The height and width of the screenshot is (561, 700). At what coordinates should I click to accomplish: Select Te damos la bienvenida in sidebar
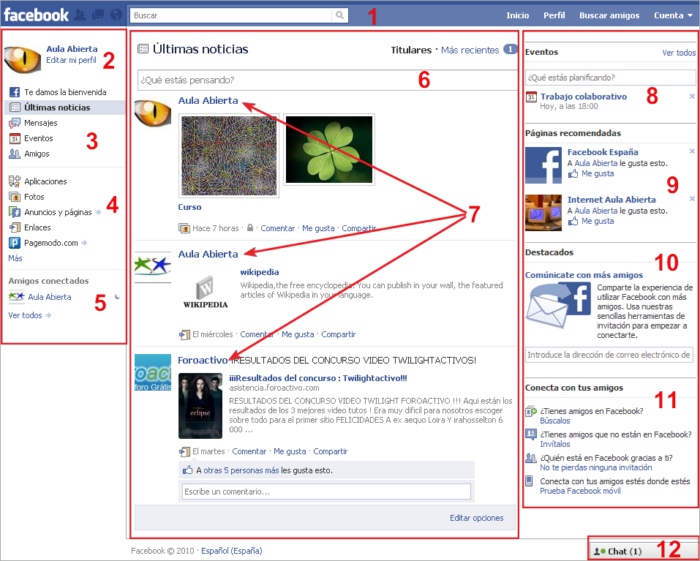pyautogui.click(x=65, y=92)
